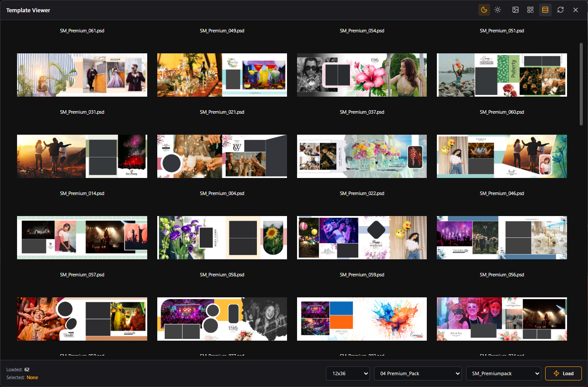The width and height of the screenshot is (588, 387).
Task: Click the SM_Premium_049.psd file name
Action: [222, 31]
